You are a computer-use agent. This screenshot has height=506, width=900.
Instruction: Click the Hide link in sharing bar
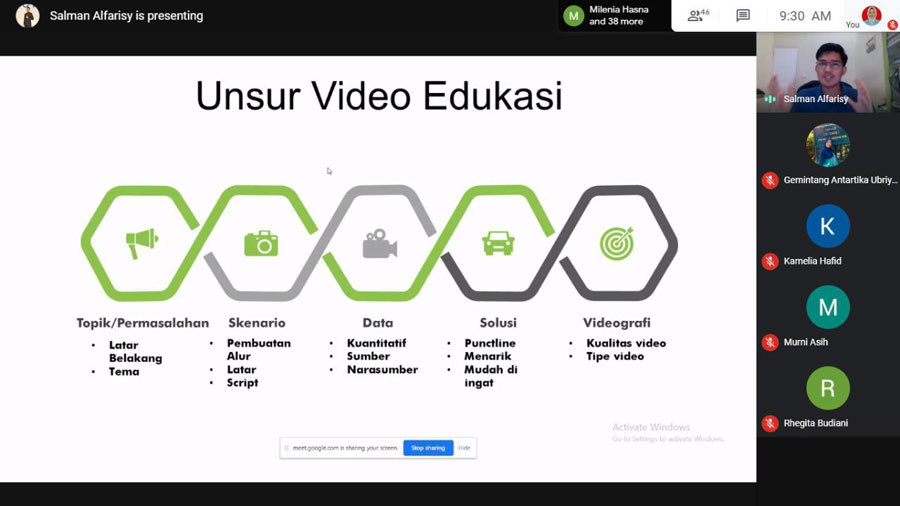464,448
